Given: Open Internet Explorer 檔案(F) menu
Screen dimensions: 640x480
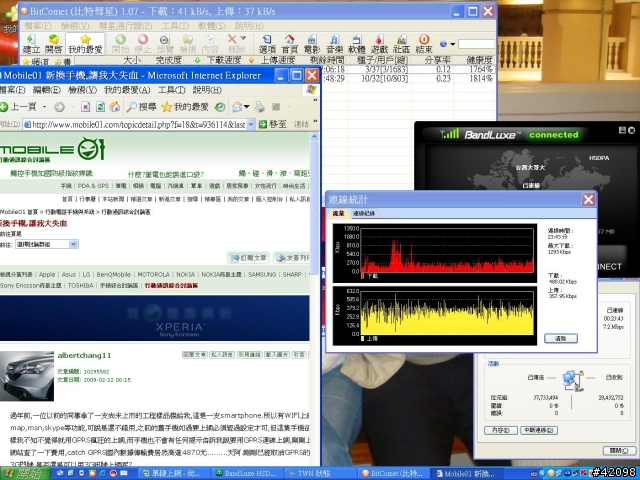Looking at the screenshot, I should [12, 90].
